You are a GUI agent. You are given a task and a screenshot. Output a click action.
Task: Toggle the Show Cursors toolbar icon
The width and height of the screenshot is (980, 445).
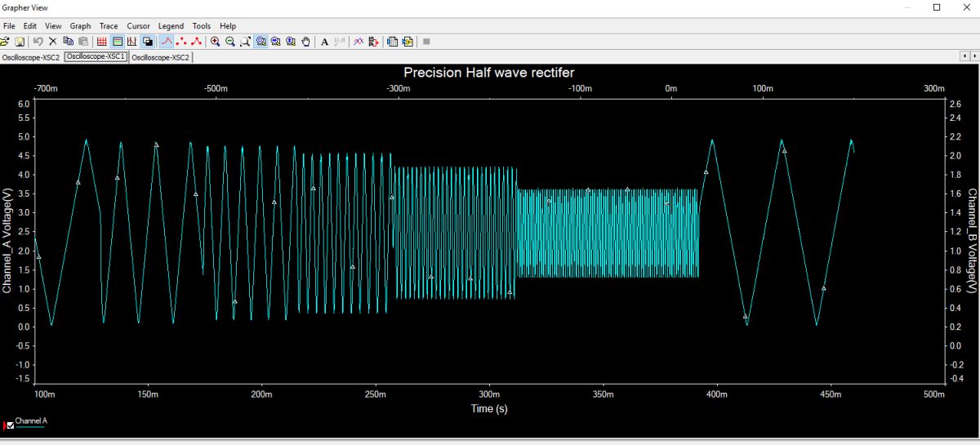coord(131,41)
